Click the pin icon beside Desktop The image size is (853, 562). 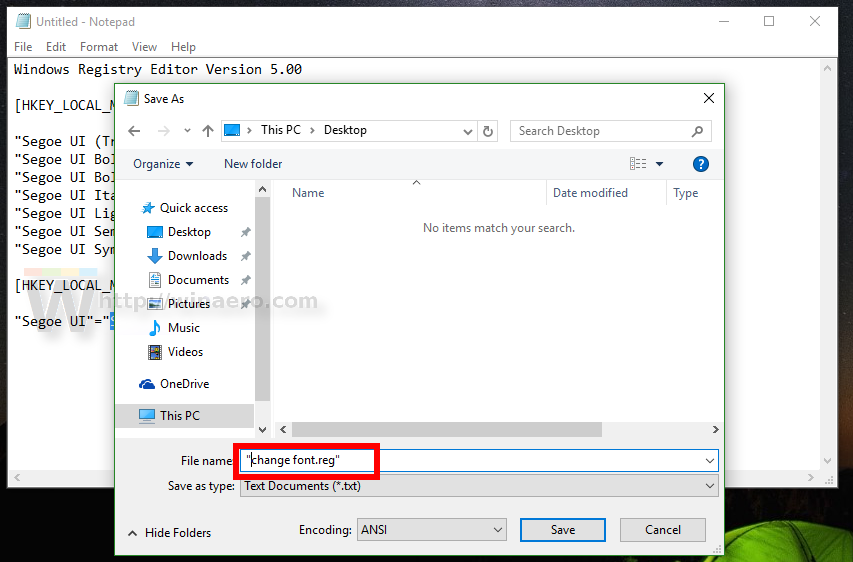tap(245, 232)
